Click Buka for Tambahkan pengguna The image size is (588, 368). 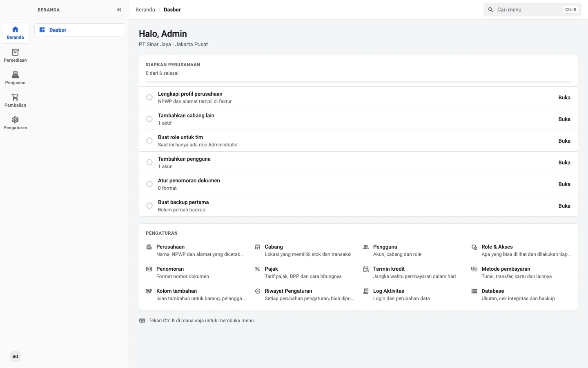[x=564, y=162]
